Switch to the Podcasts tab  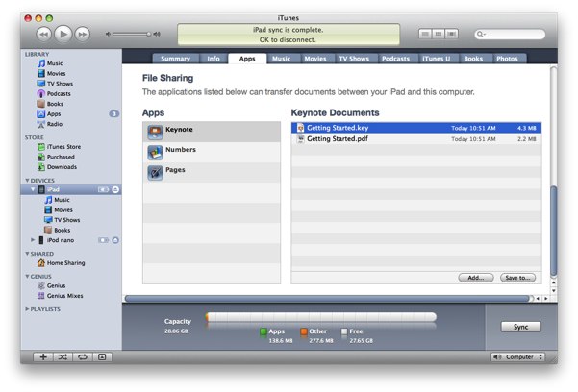pos(395,59)
